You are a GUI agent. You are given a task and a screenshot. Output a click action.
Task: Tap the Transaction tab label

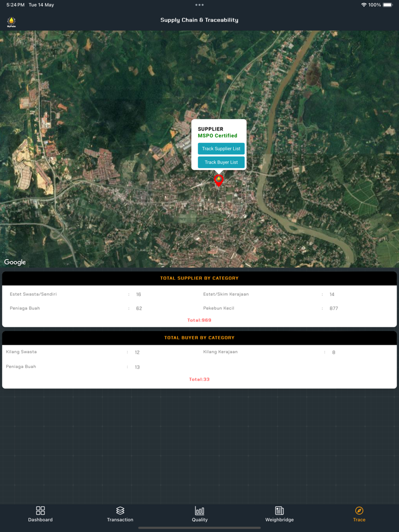pyautogui.click(x=120, y=519)
